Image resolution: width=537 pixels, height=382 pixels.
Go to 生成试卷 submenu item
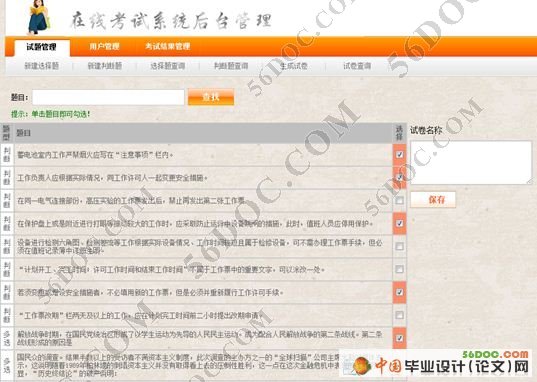[294, 66]
